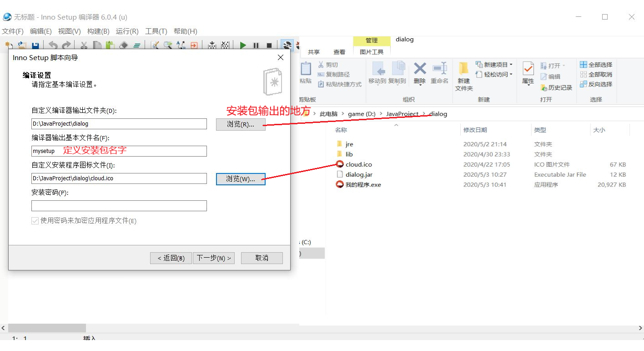Switch to the 共享 tab in Explorer

(314, 52)
